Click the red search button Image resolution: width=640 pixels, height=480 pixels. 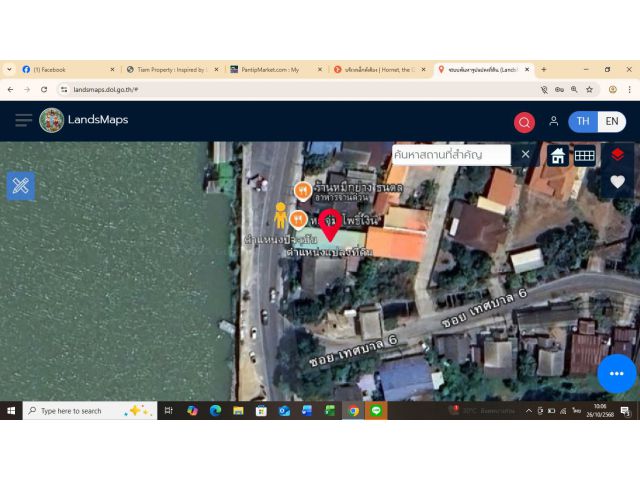524,122
